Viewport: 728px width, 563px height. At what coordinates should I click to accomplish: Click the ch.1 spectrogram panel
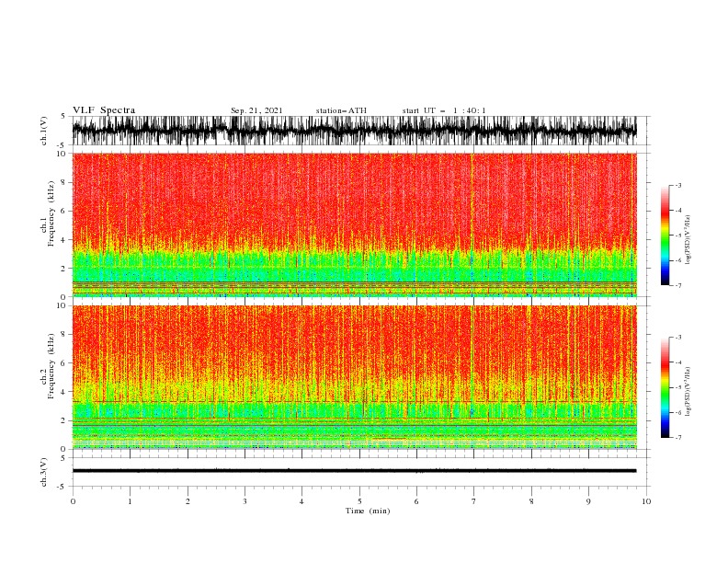point(354,224)
